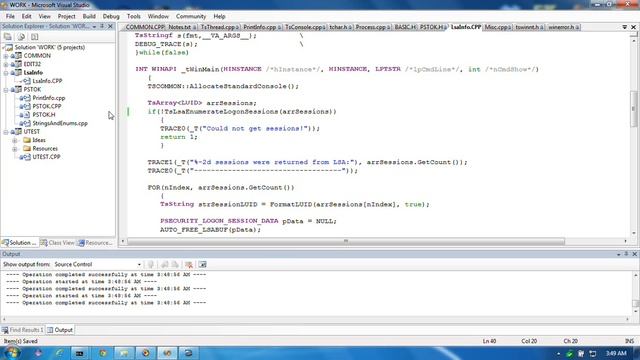This screenshot has width=640, height=360.
Task: Go to previous message in Output toolbar
Action: pos(164,264)
